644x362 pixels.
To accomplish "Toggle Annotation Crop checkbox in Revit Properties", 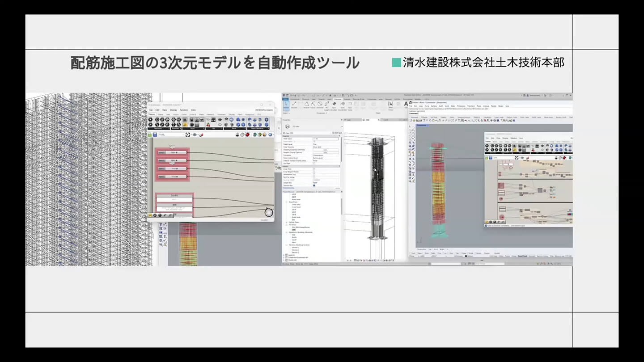I will 314,174.
